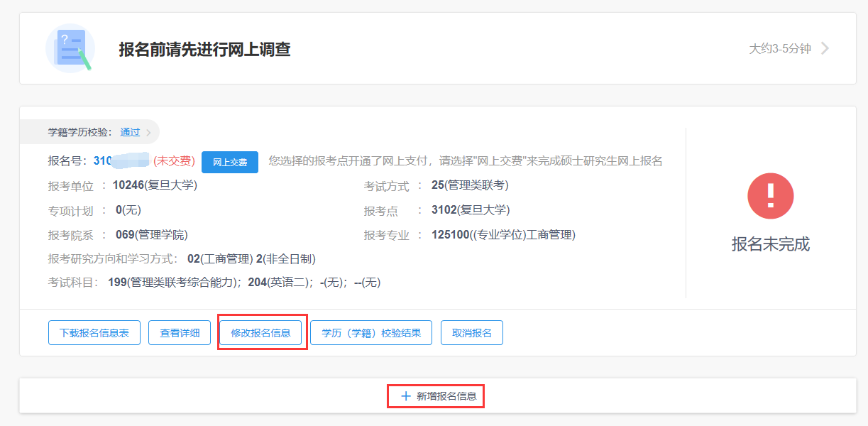Click the 新增报名信息 text label

click(x=446, y=396)
